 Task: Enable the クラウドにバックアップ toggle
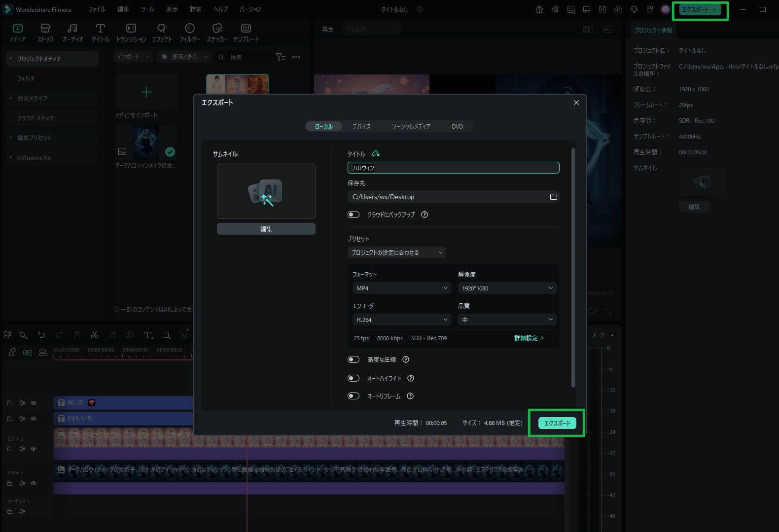coord(354,214)
